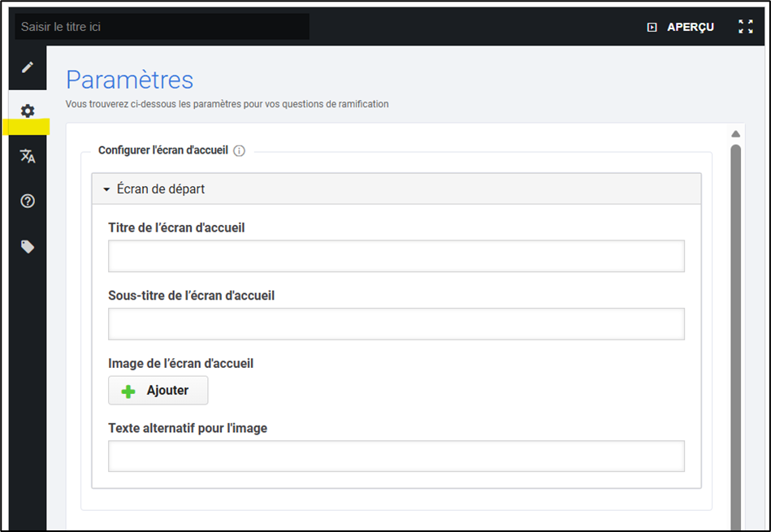Open the translations icon in sidebar
The width and height of the screenshot is (771, 532).
click(28, 156)
